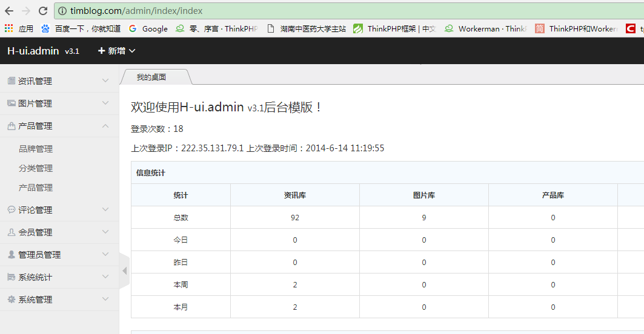Click the 图片库 总数 value 9

pos(424,217)
